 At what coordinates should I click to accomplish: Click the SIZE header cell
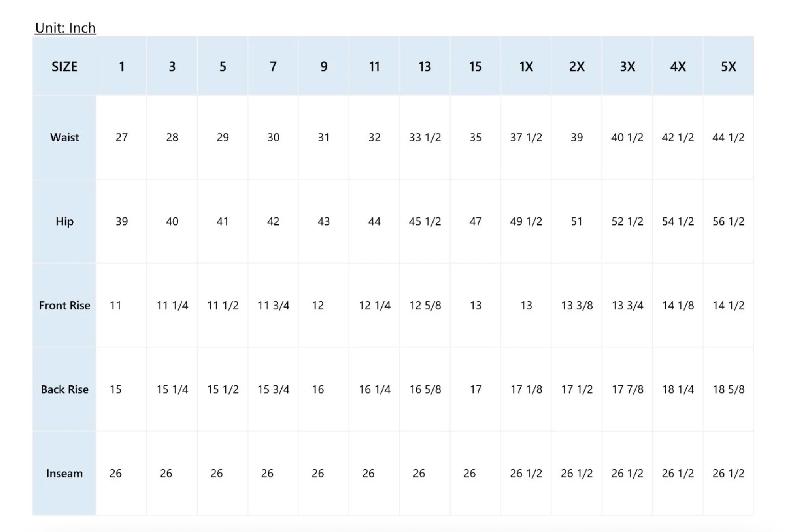(64, 66)
